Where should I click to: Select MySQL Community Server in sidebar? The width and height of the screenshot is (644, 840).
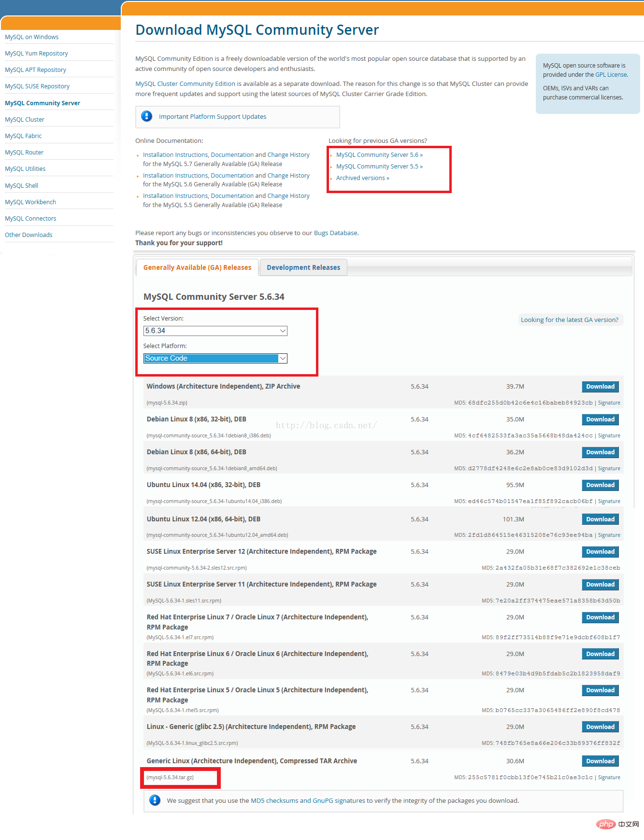(43, 103)
